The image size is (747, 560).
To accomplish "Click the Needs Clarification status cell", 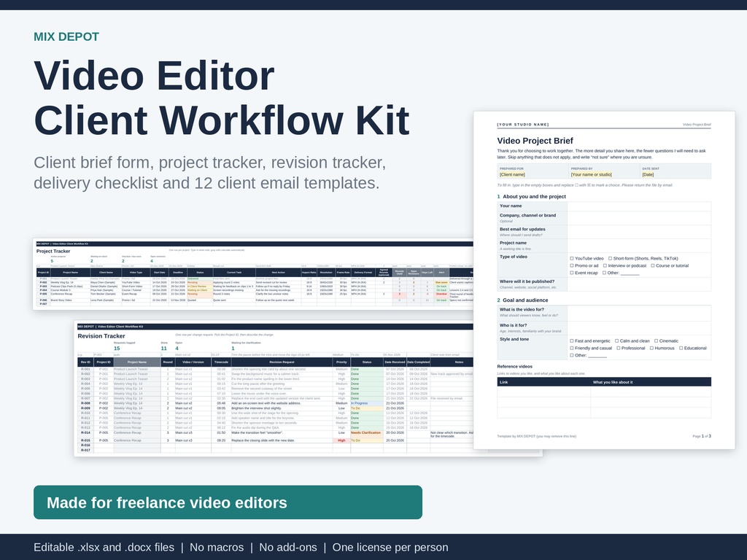I will [366, 433].
